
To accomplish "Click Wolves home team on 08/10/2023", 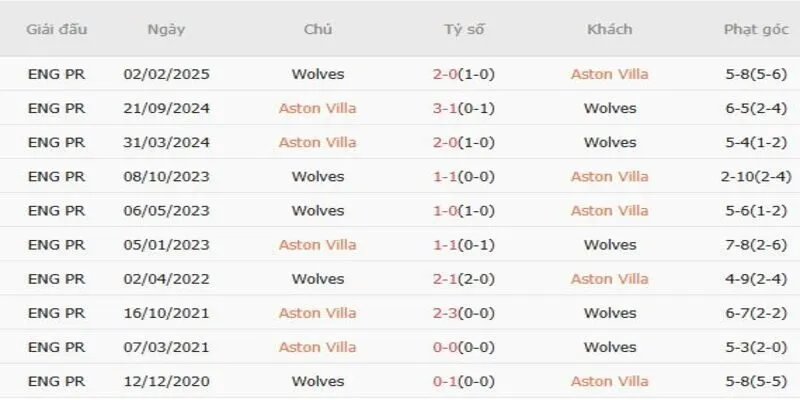I will 318,176.
